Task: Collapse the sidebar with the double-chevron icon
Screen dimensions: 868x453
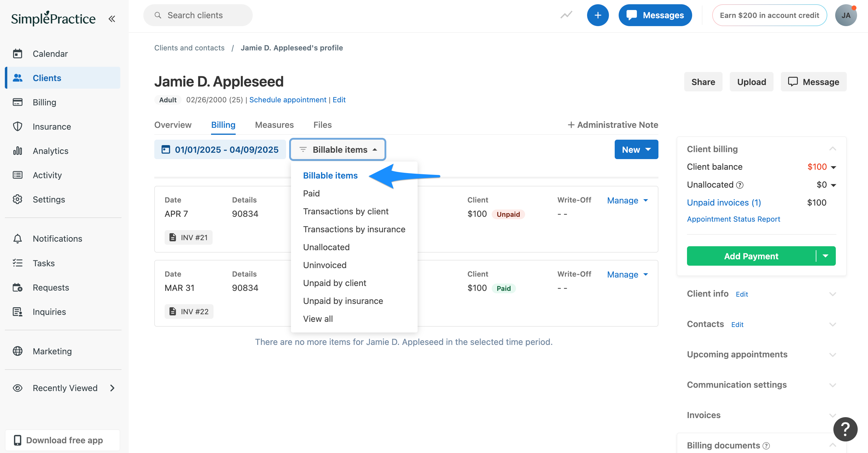Action: pos(112,19)
